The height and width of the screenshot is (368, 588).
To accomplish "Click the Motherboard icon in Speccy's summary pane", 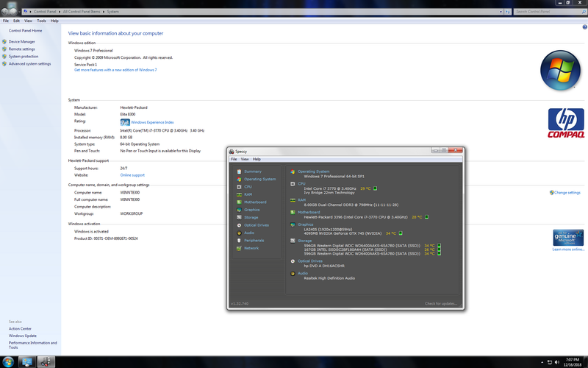I will pyautogui.click(x=293, y=212).
